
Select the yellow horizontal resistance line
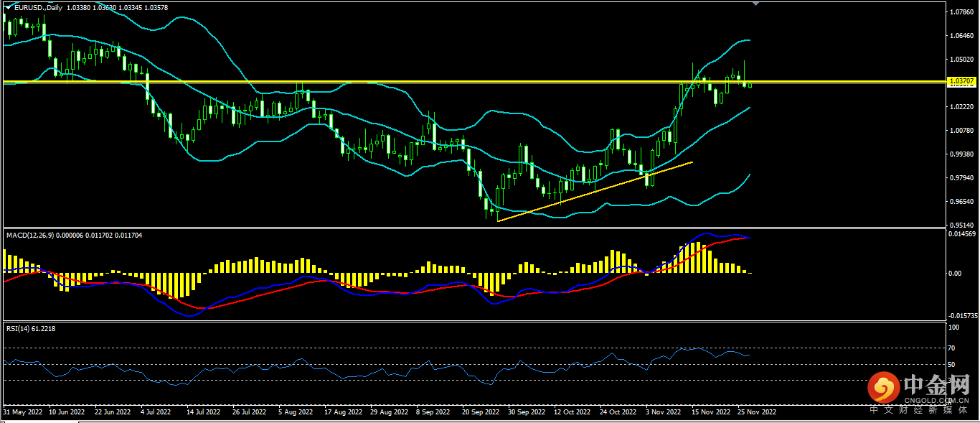pyautogui.click(x=430, y=82)
